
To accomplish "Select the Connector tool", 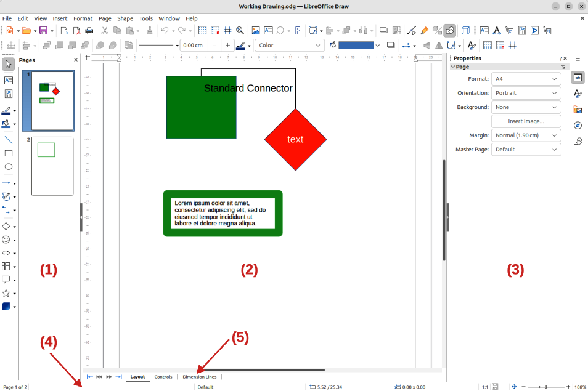I will (6, 210).
